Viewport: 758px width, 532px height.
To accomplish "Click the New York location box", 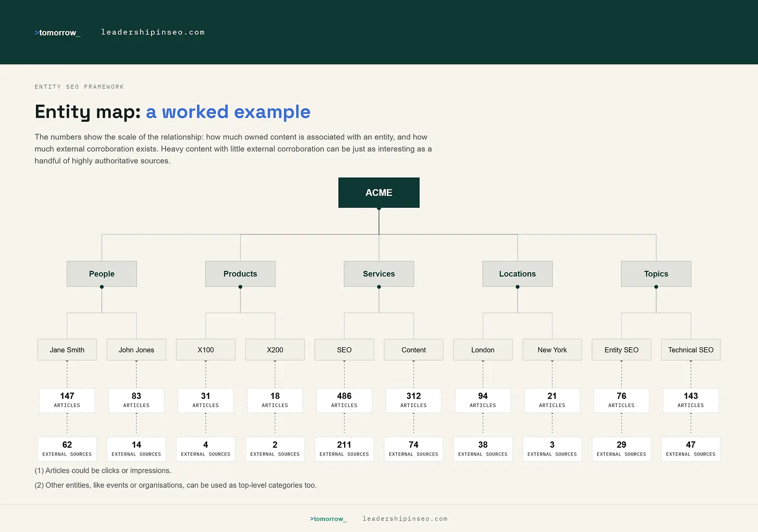I will 552,350.
